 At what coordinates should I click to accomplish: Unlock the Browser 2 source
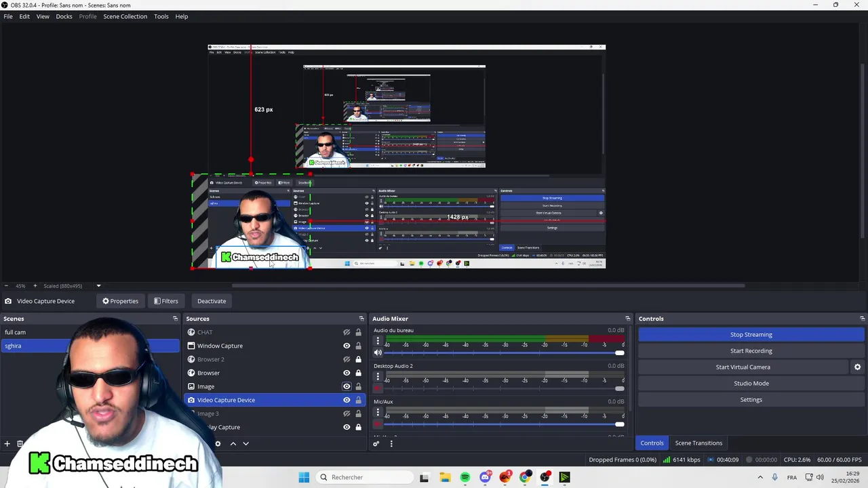(358, 359)
